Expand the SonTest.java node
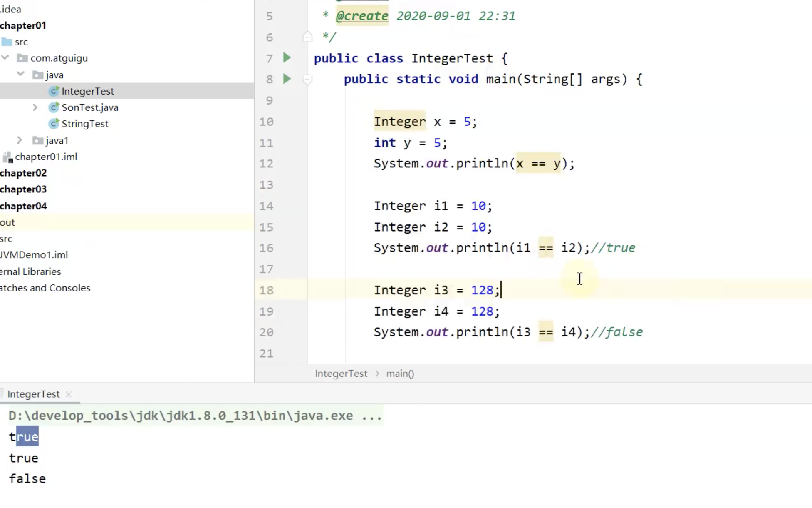Viewport: 812px width, 508px height. click(x=35, y=107)
